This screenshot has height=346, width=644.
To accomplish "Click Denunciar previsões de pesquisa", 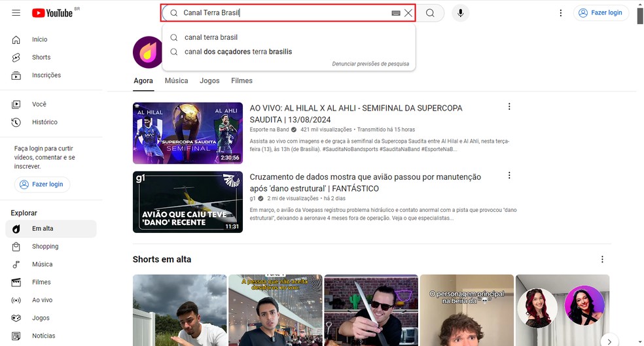I will [370, 63].
